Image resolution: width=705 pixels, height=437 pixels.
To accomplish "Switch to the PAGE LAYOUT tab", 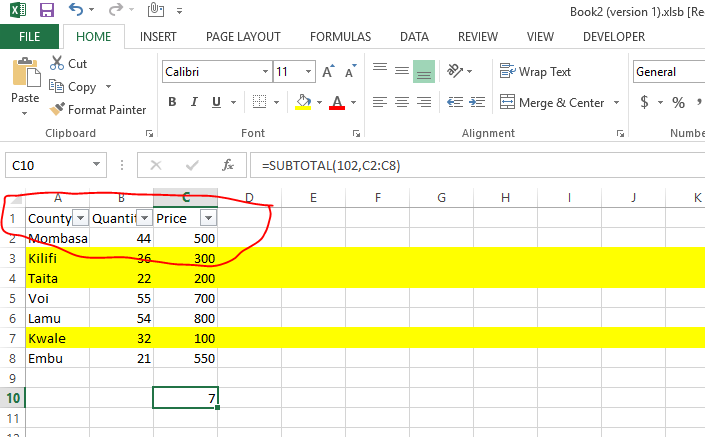I will (243, 37).
